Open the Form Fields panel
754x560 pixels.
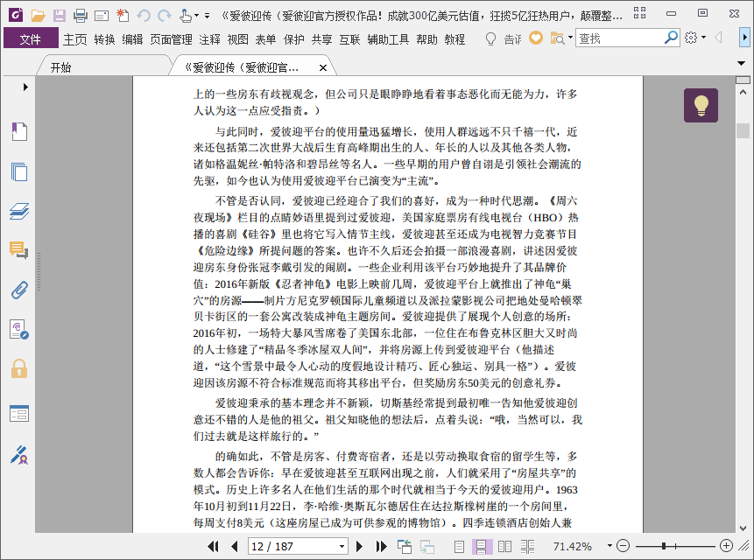pos(19,413)
